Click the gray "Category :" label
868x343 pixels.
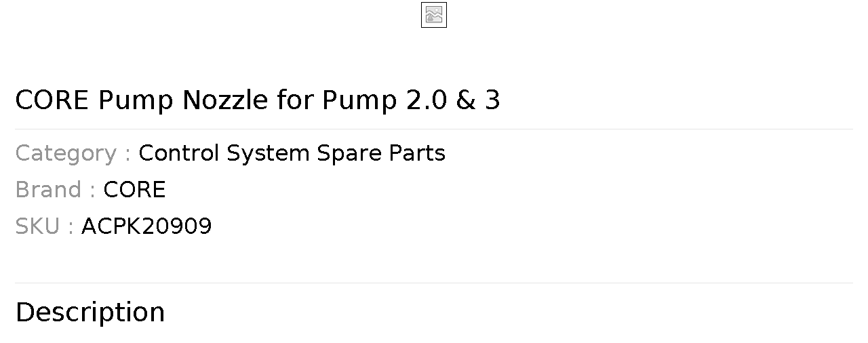pyautogui.click(x=73, y=153)
